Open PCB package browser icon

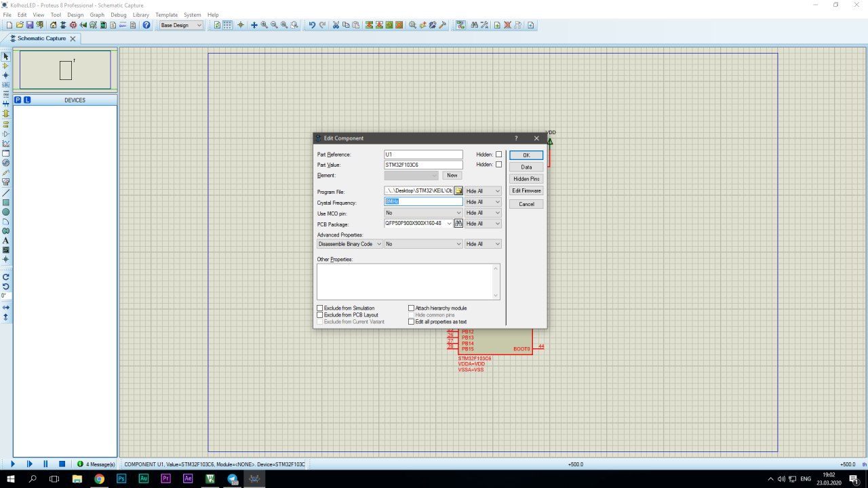(x=458, y=224)
